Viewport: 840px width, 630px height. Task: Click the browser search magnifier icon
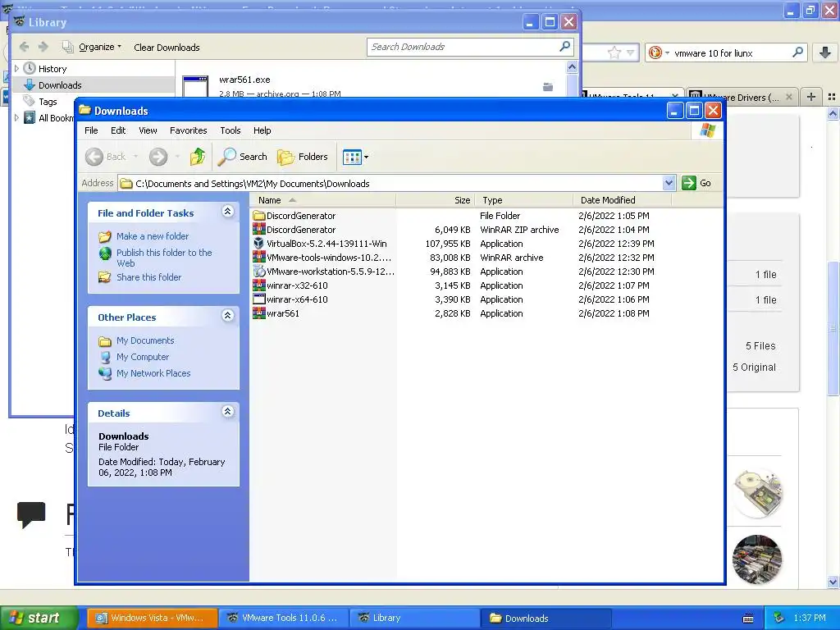(x=797, y=52)
